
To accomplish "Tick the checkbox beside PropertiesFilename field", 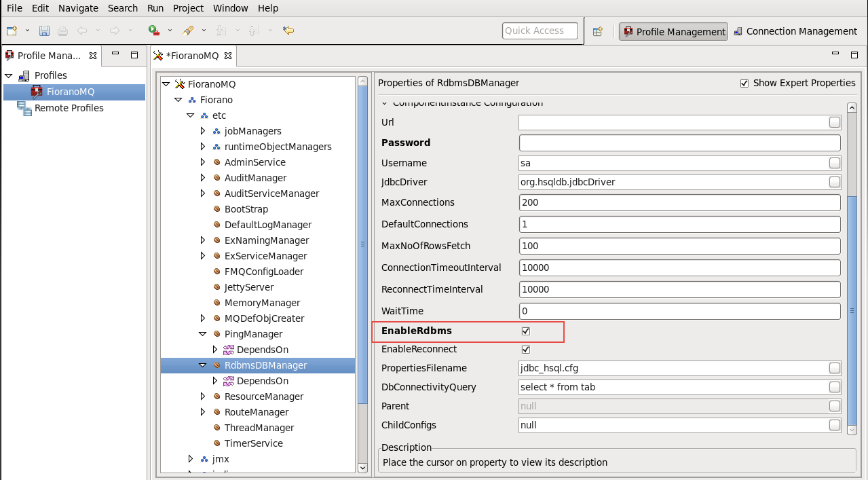I will (x=835, y=368).
